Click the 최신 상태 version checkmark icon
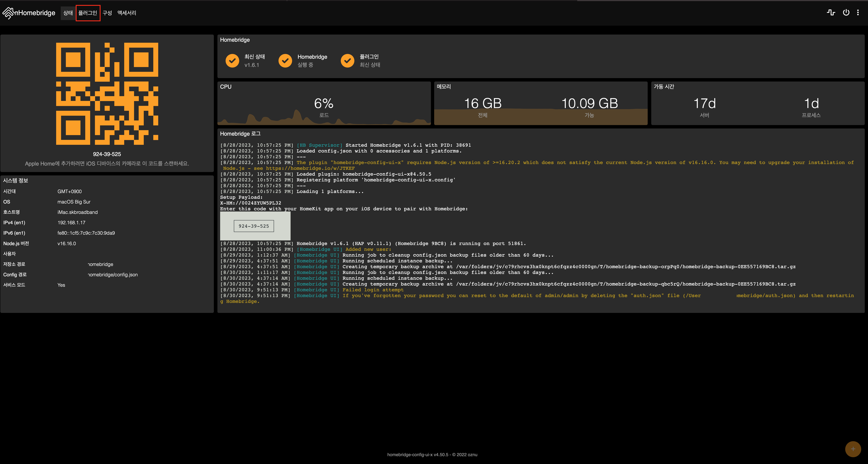 point(232,61)
